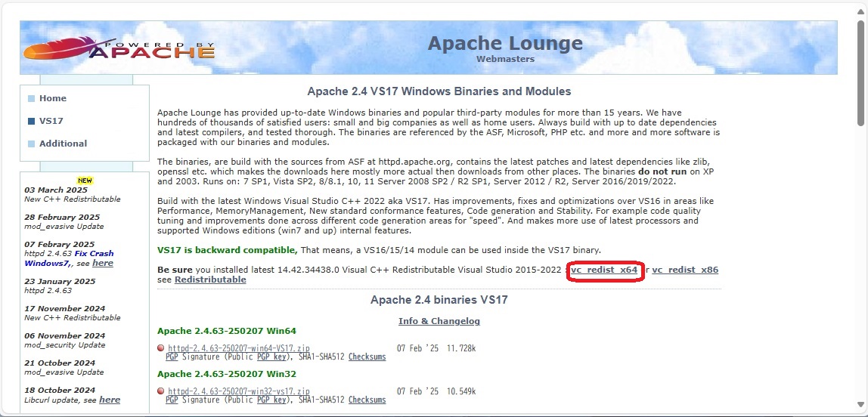Viewport: 868px width, 417px height.
Task: Open the Home navigation item
Action: pyautogui.click(x=53, y=98)
